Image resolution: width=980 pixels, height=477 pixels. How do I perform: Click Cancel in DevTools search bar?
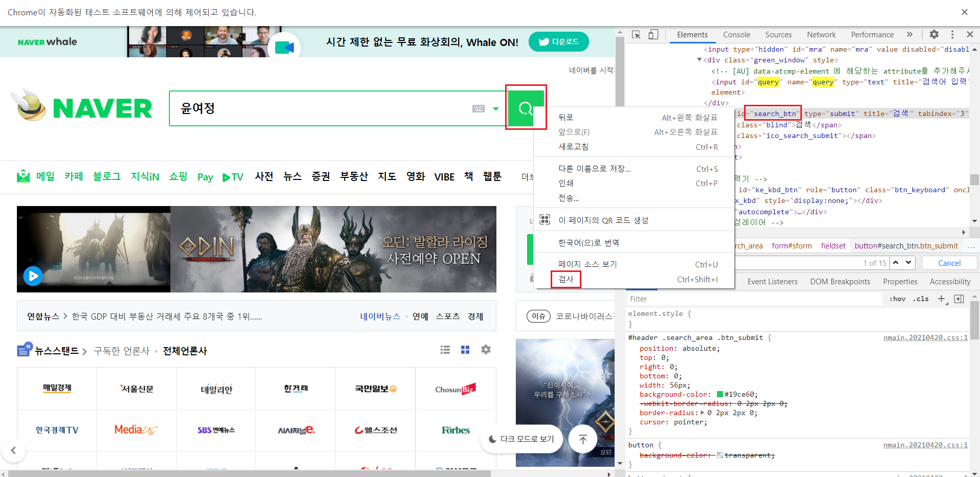point(949,263)
